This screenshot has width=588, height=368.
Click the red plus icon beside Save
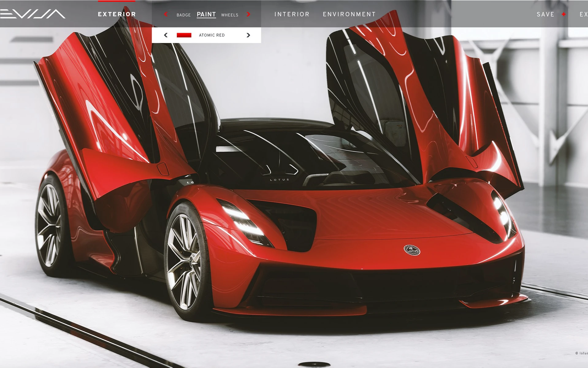coord(563,14)
